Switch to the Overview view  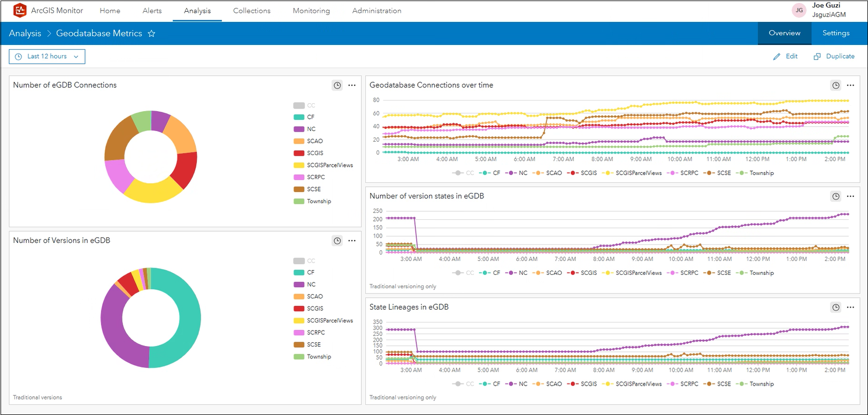coord(785,33)
